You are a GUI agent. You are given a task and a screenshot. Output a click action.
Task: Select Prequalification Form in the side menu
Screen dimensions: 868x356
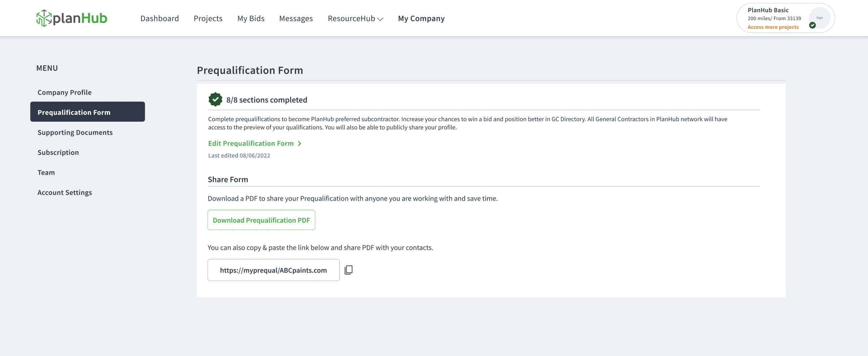(x=88, y=112)
